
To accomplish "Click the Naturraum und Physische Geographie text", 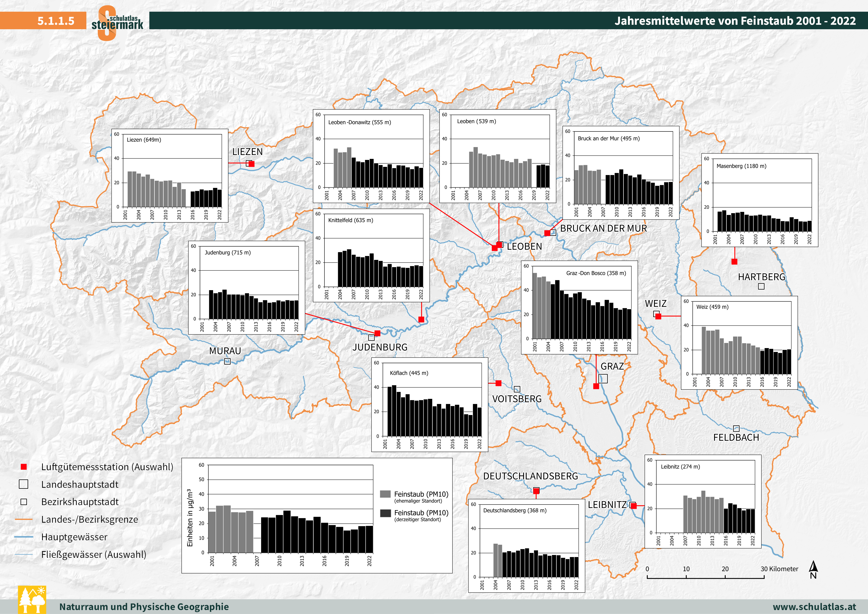I will coord(144,606).
